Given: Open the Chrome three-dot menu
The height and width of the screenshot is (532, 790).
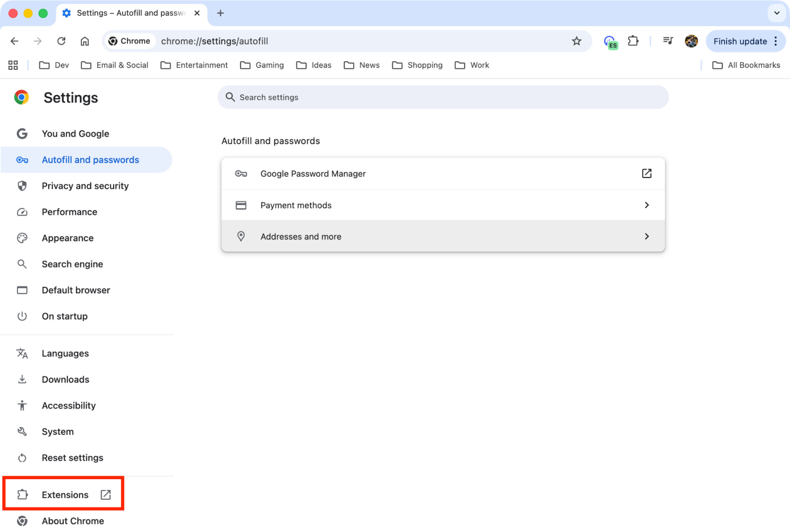Looking at the screenshot, I should point(775,41).
